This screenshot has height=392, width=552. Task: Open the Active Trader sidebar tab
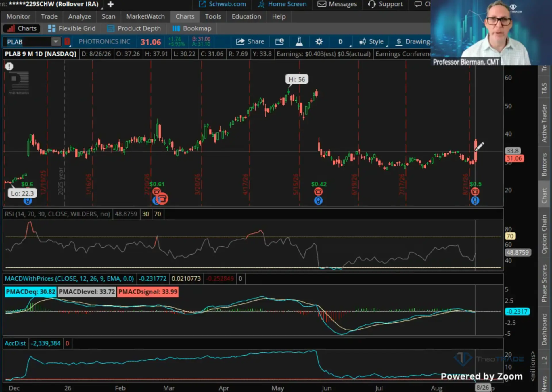(x=544, y=123)
